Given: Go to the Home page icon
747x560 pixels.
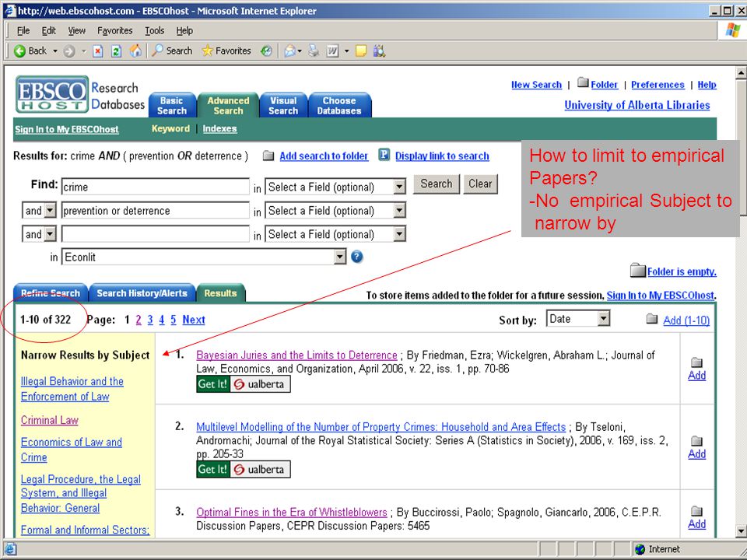Looking at the screenshot, I should click(x=135, y=51).
